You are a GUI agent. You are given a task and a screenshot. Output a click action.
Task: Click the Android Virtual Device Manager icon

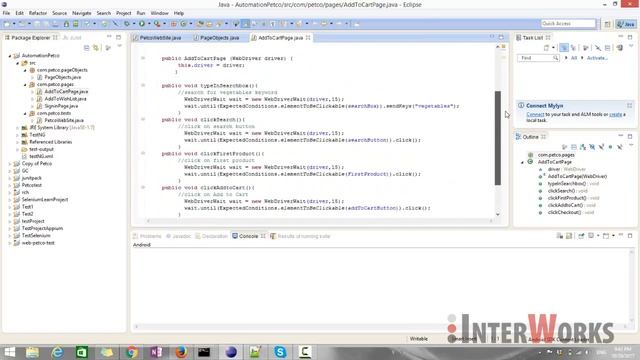(76, 24)
